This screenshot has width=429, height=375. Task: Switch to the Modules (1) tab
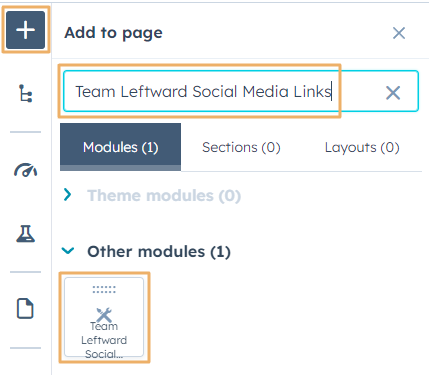(x=120, y=147)
